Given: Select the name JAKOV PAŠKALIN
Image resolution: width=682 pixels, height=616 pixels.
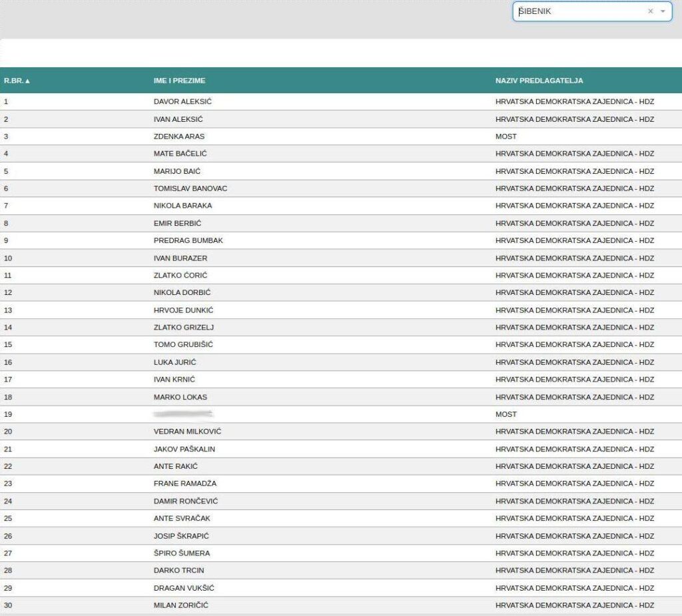Looking at the screenshot, I should (184, 449).
